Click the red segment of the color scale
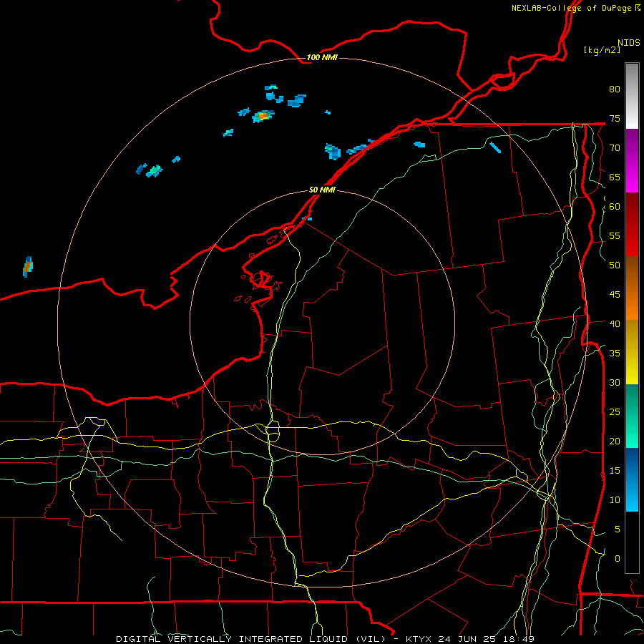Screen dimensions: 644x644 [x=632, y=224]
